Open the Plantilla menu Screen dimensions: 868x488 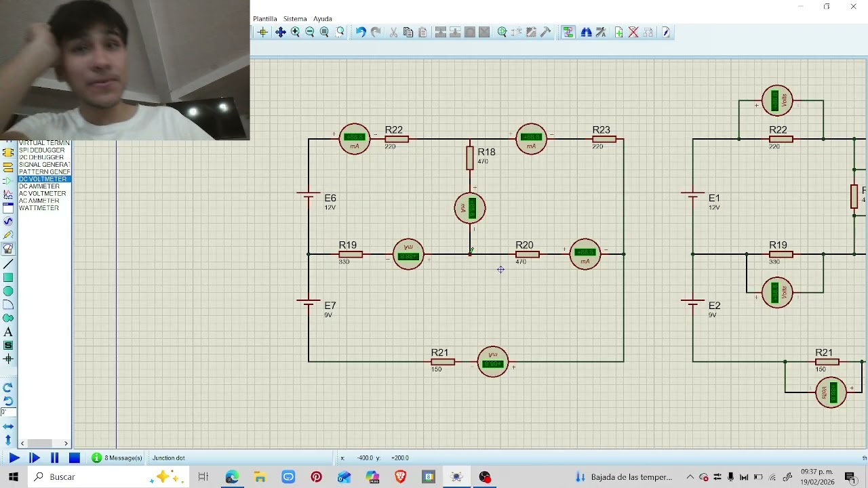(265, 19)
